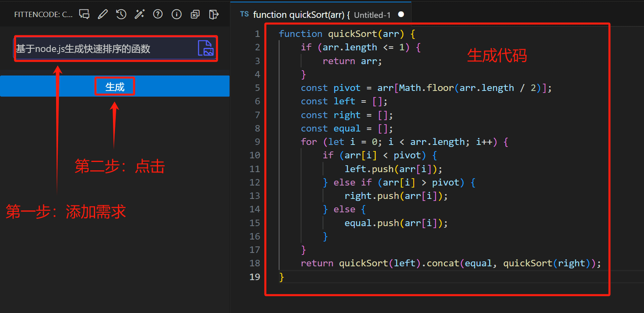Focus the node.js requirement input field
Image resolution: width=644 pixels, height=313 pixels.
point(103,49)
